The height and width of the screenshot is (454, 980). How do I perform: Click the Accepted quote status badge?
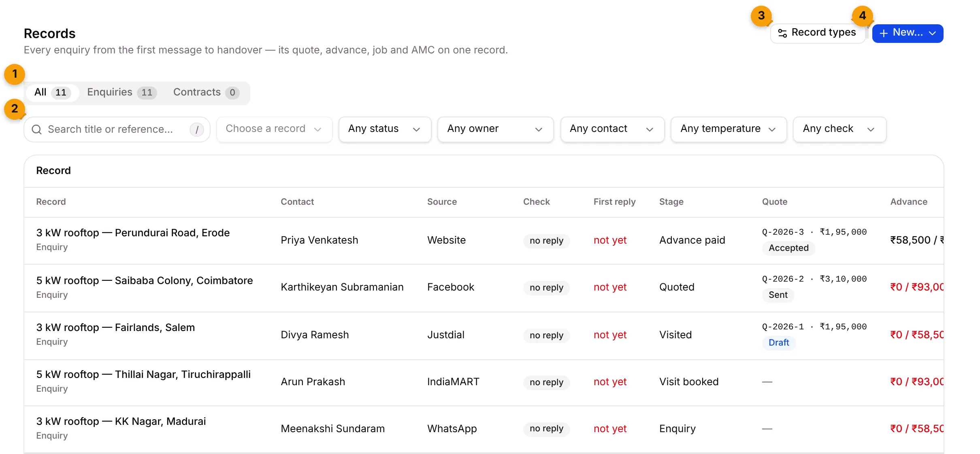click(788, 248)
